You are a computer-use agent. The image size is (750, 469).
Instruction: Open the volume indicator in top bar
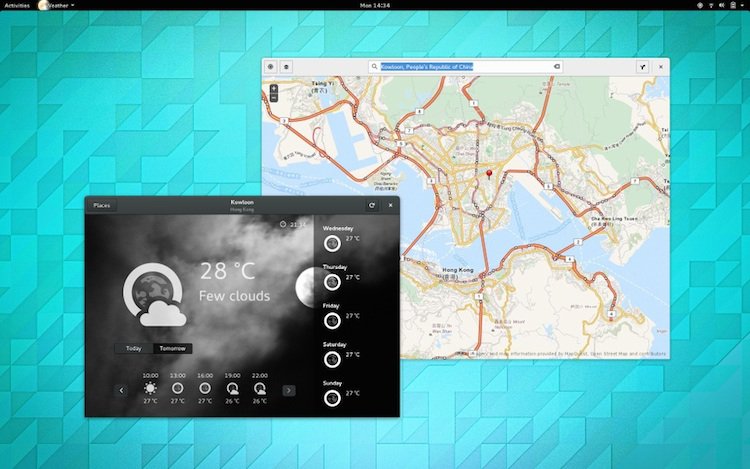click(722, 5)
